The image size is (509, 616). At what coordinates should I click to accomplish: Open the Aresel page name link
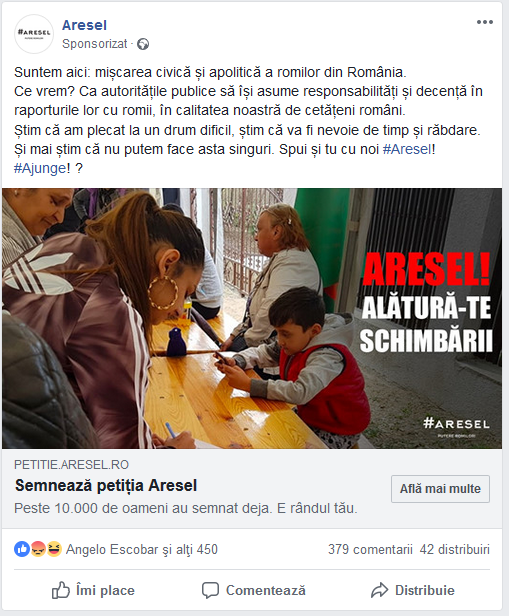(x=84, y=25)
